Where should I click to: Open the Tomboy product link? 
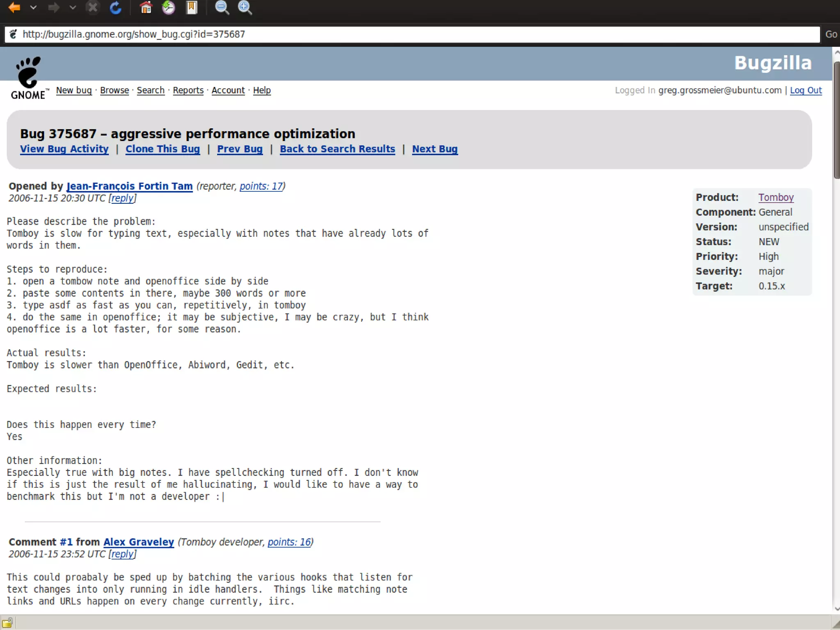tap(776, 197)
